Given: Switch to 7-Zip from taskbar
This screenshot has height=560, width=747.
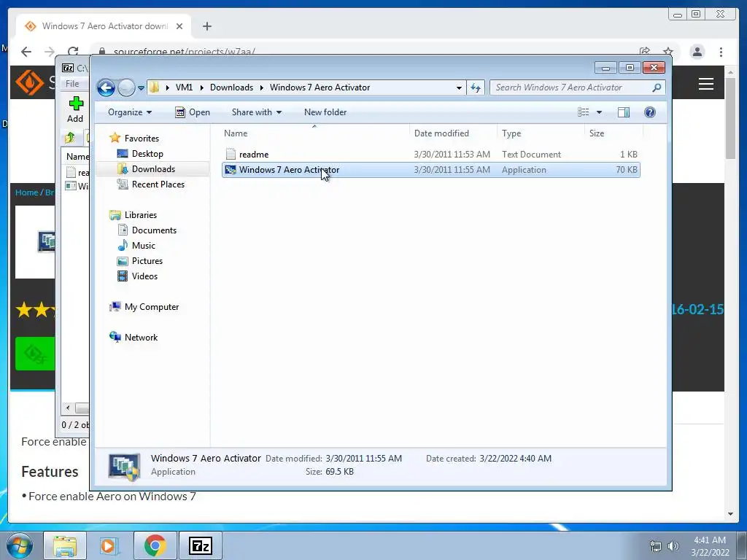Looking at the screenshot, I should (x=200, y=545).
